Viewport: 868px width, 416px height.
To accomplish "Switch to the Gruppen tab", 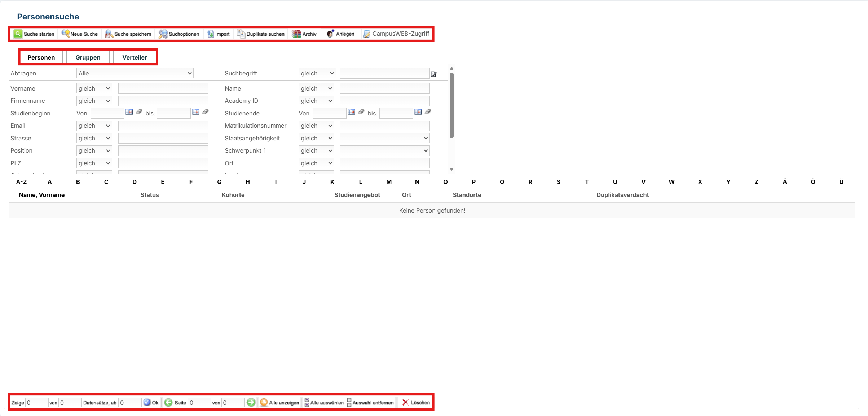I will point(88,57).
